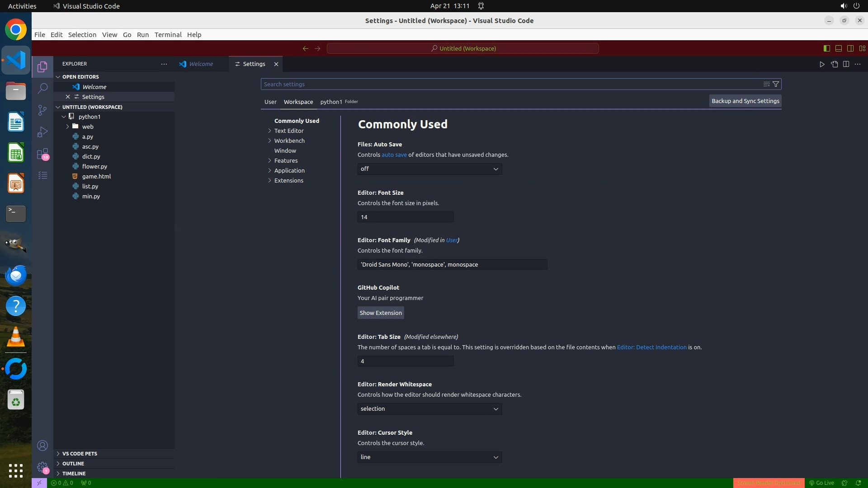
Task: Open the Source Control view
Action: (x=42, y=110)
